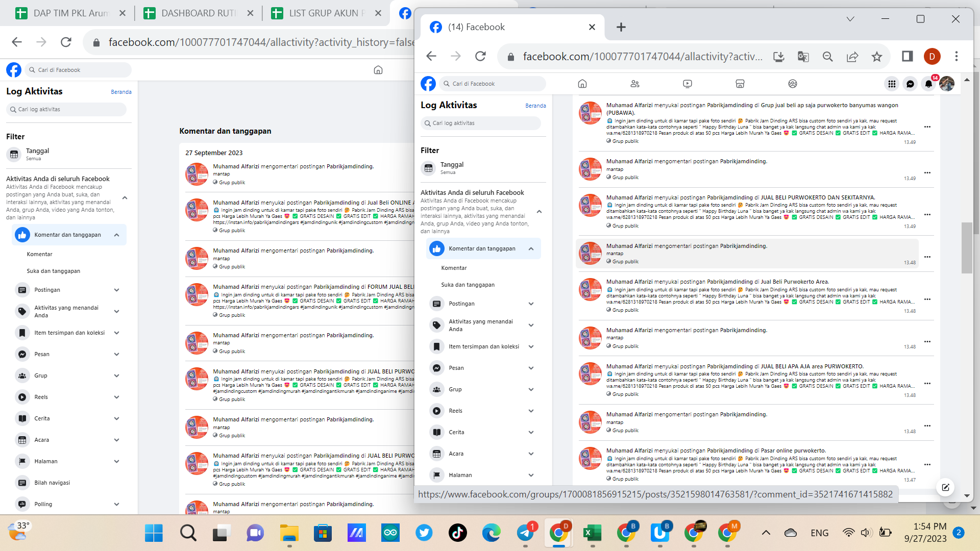980x551 pixels.
Task: Open options menu for highlighted mantap comment
Action: (927, 257)
